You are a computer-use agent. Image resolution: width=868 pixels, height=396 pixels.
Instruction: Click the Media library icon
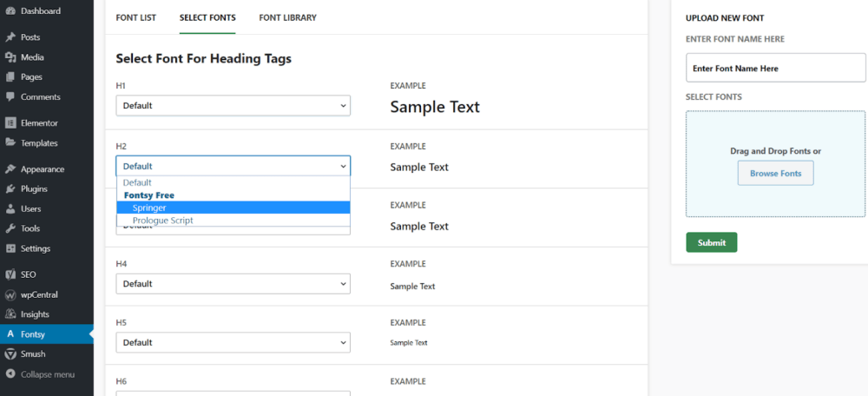10,57
